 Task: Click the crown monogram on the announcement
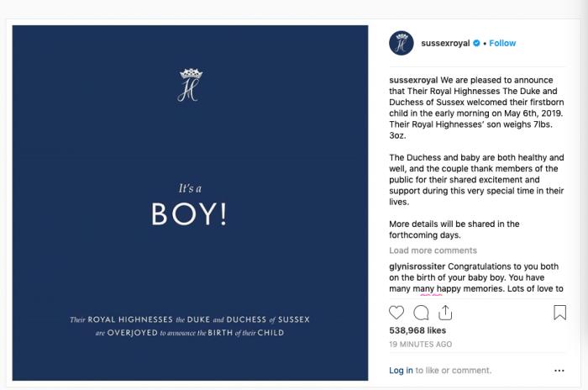click(x=189, y=84)
